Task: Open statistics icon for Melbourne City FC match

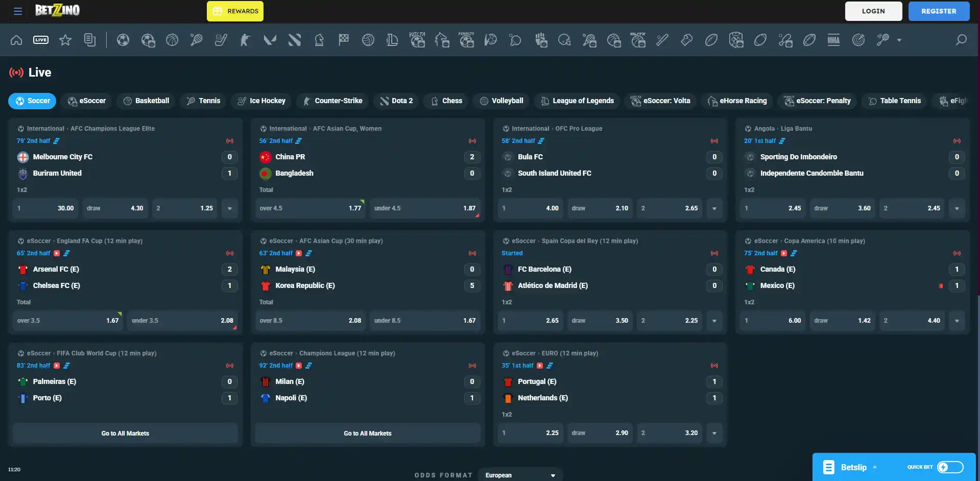Action: pyautogui.click(x=57, y=141)
